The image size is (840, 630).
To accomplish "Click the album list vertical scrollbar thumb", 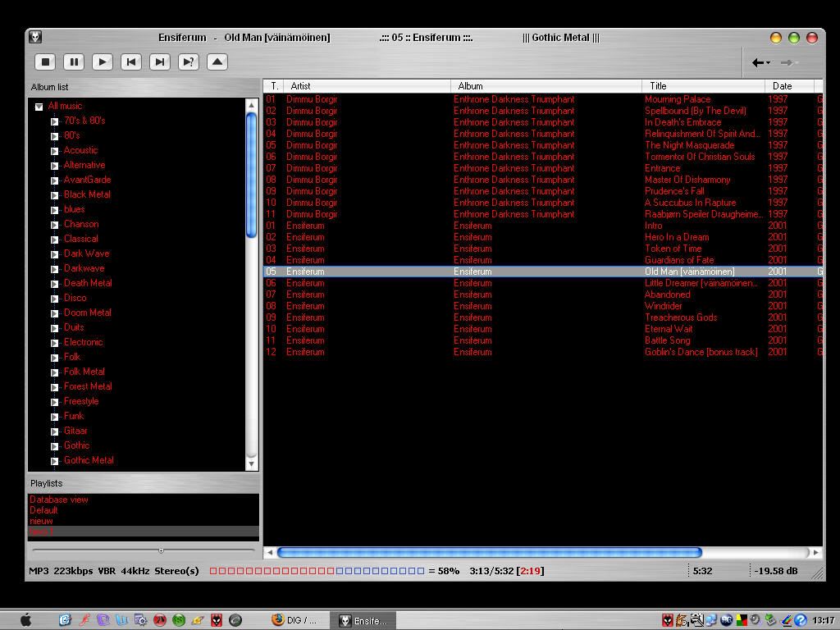I will pyautogui.click(x=251, y=176).
